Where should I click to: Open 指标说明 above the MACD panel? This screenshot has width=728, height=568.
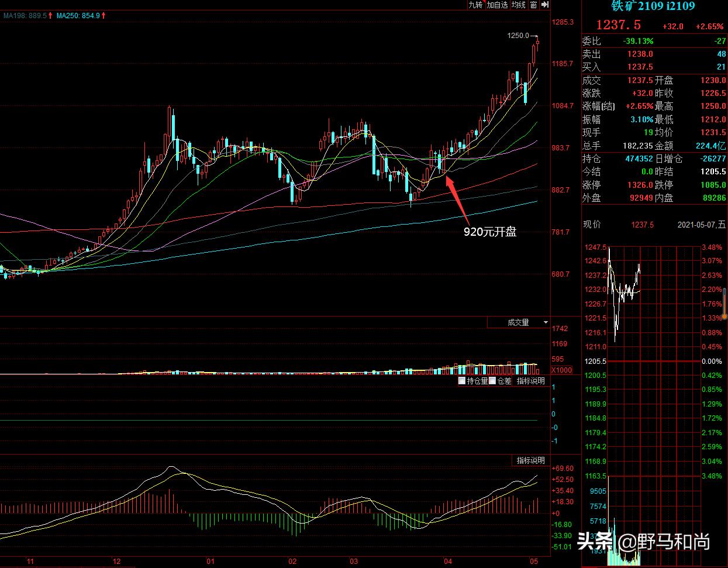pyautogui.click(x=531, y=460)
